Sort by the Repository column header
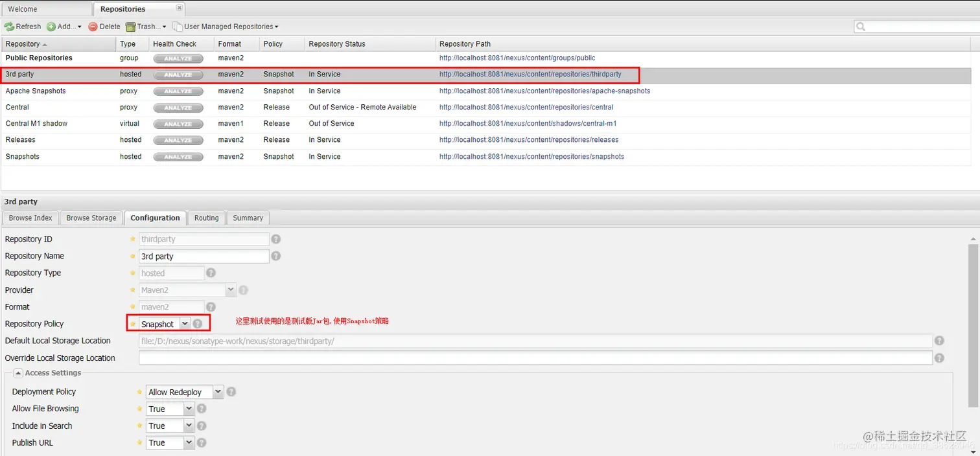 [x=58, y=44]
